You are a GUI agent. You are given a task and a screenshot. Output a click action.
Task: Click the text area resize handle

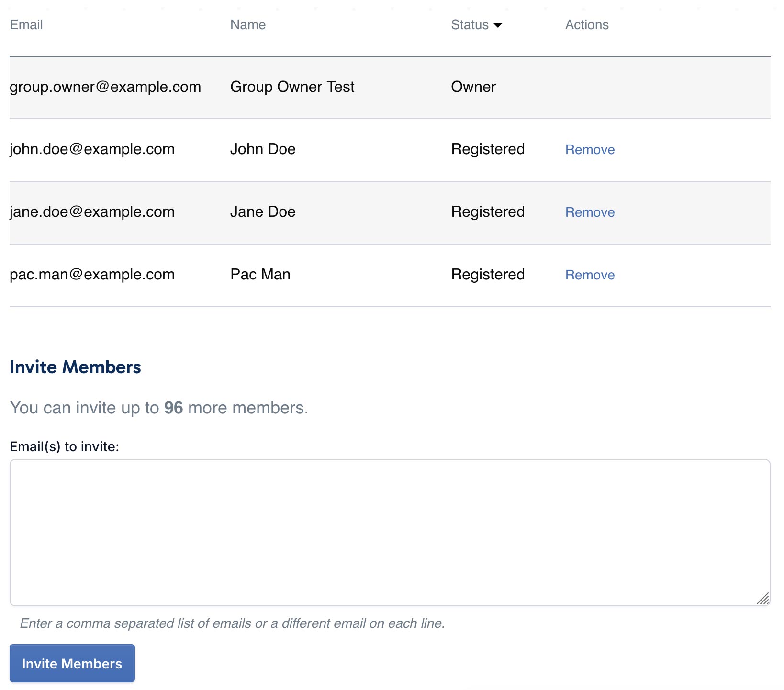763,599
